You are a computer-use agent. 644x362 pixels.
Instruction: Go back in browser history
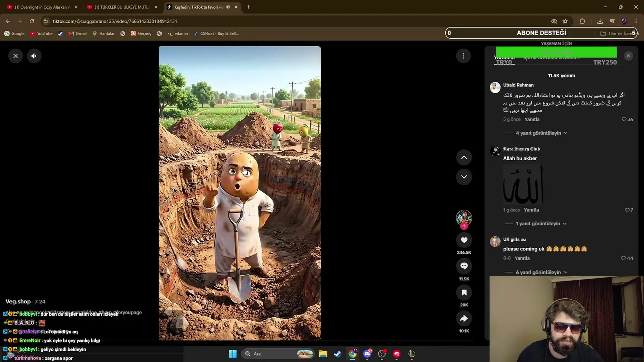pos(8,21)
